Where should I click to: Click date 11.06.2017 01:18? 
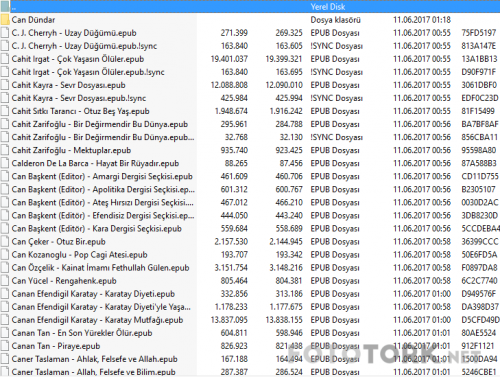coord(422,20)
